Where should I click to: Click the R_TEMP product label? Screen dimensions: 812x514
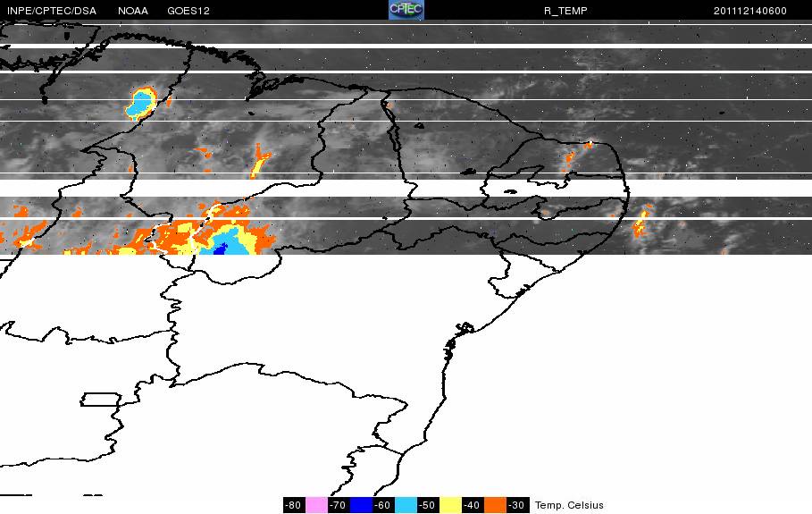pyautogui.click(x=565, y=11)
